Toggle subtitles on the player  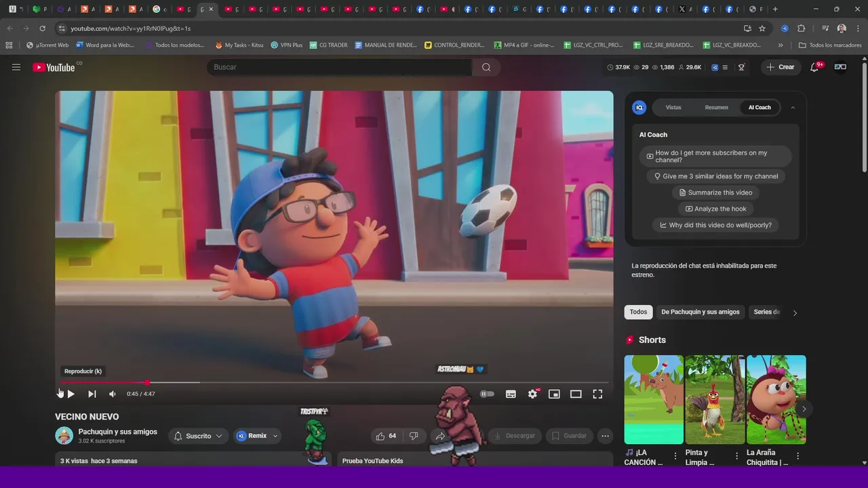point(511,394)
